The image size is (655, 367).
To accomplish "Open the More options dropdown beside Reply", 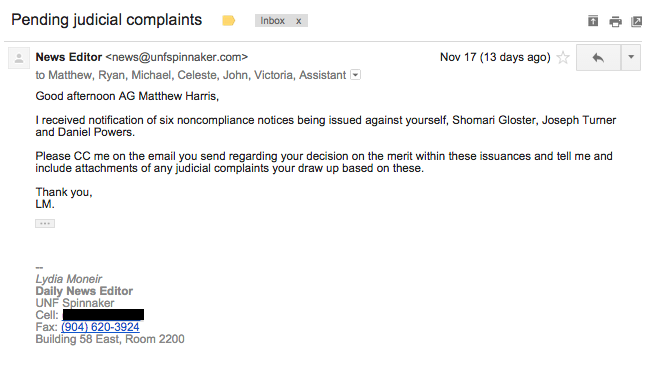I will (x=631, y=57).
